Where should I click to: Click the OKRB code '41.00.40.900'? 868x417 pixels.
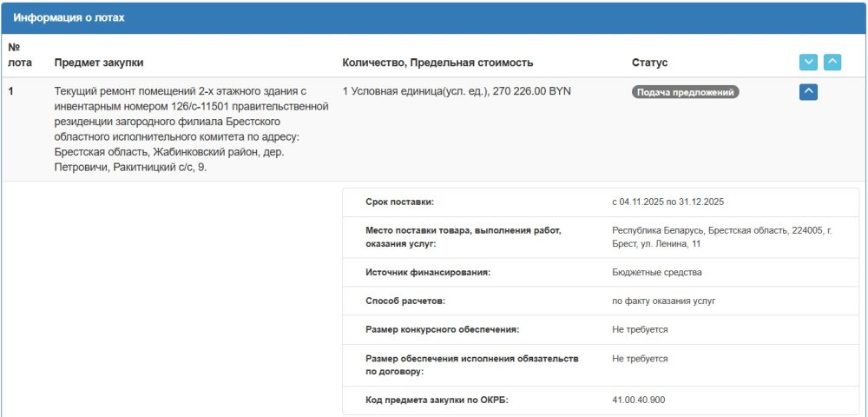coord(640,400)
